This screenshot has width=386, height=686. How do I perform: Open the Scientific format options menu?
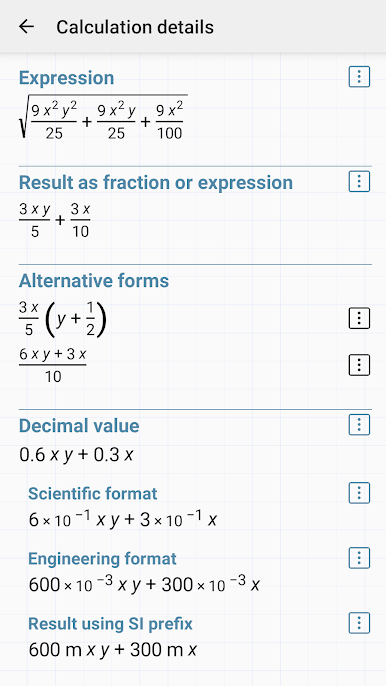(359, 493)
